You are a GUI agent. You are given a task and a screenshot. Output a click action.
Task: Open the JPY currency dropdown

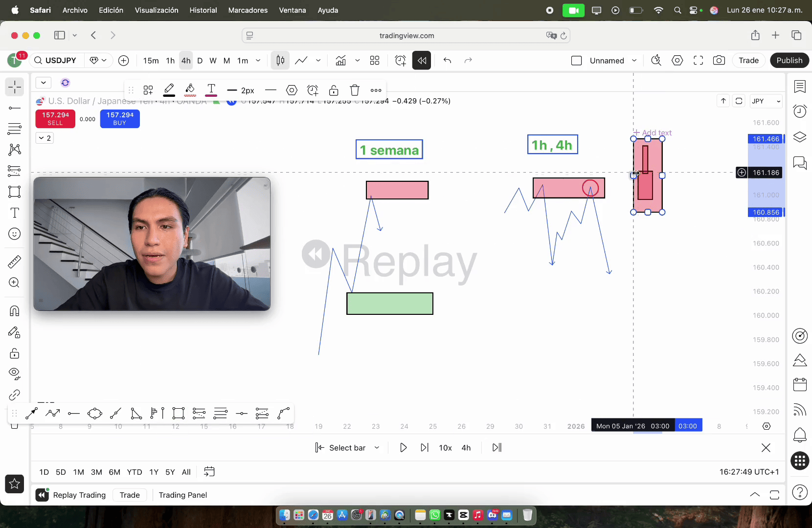[766, 101]
